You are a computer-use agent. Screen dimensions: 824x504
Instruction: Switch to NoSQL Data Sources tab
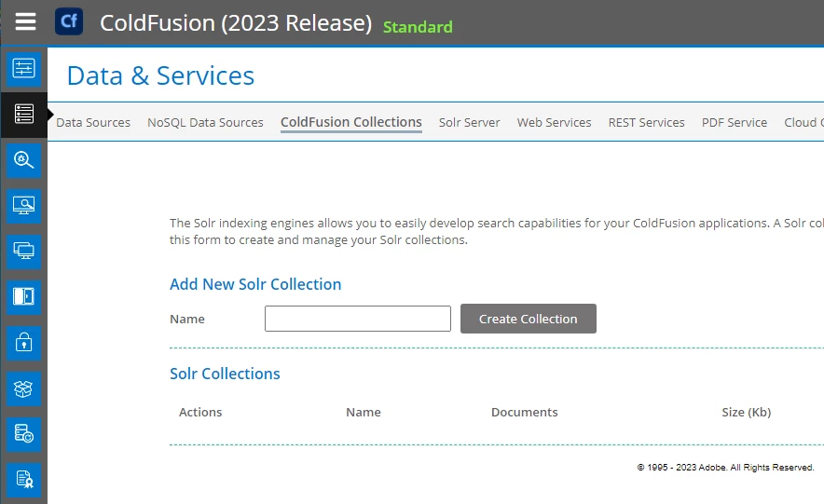tap(205, 122)
